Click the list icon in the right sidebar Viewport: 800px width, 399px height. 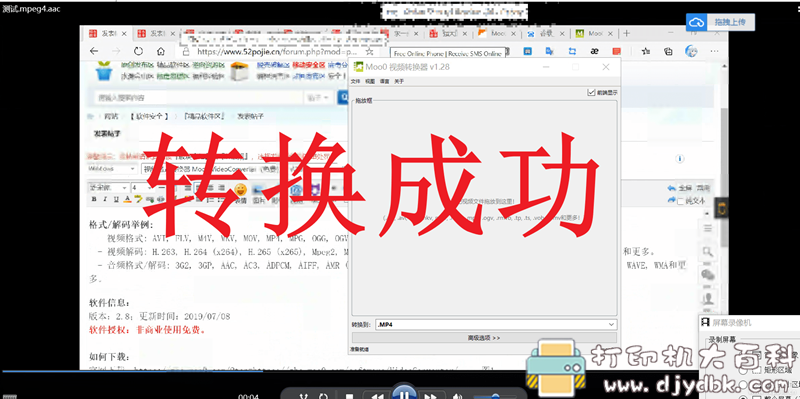point(708,228)
